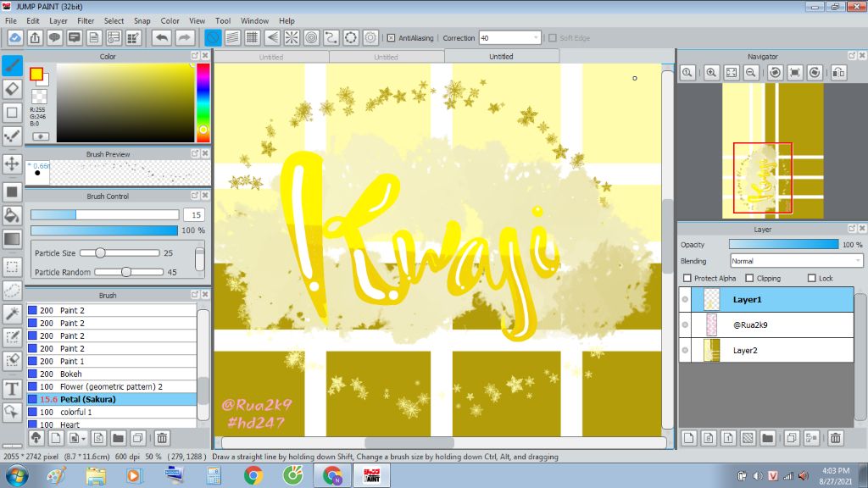This screenshot has height=488, width=868.
Task: Enable the circle snap icon
Action: [312, 37]
